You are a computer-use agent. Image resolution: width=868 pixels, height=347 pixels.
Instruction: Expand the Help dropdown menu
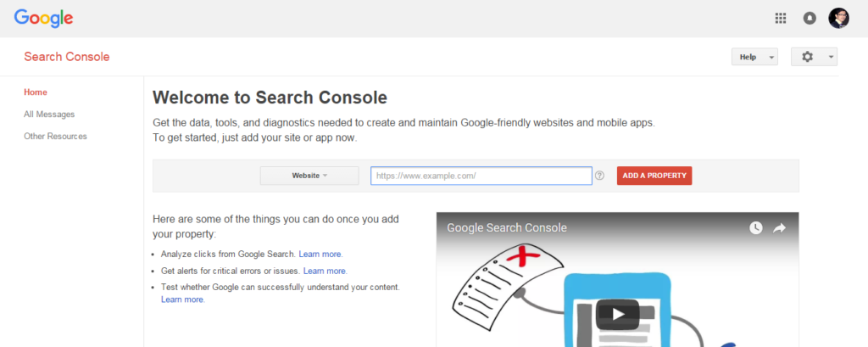coord(754,57)
